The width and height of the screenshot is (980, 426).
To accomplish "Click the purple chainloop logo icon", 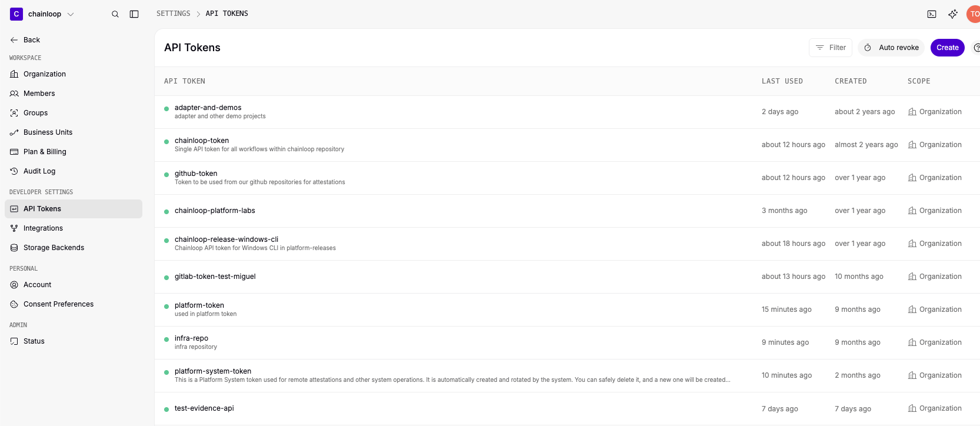I will [x=16, y=14].
